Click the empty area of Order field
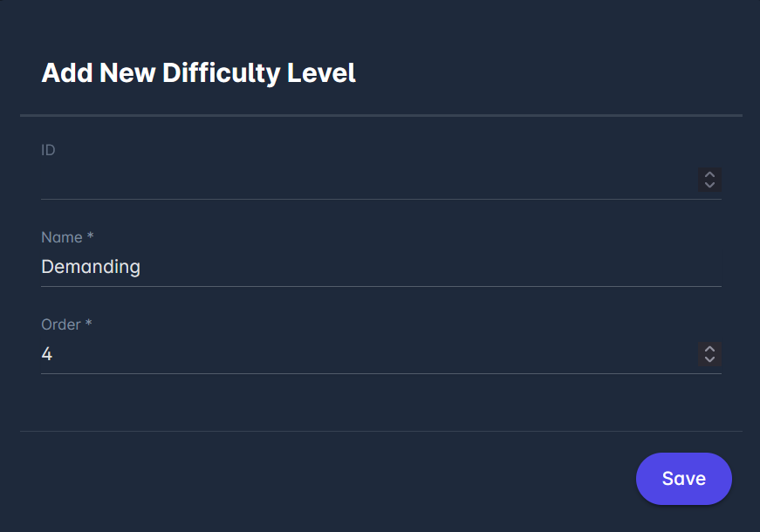Viewport: 760px width, 532px height. pyautogui.click(x=393, y=354)
